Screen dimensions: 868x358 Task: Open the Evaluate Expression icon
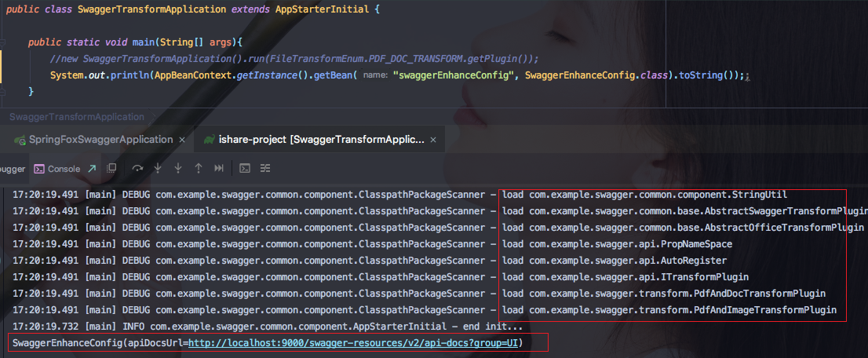[245, 169]
